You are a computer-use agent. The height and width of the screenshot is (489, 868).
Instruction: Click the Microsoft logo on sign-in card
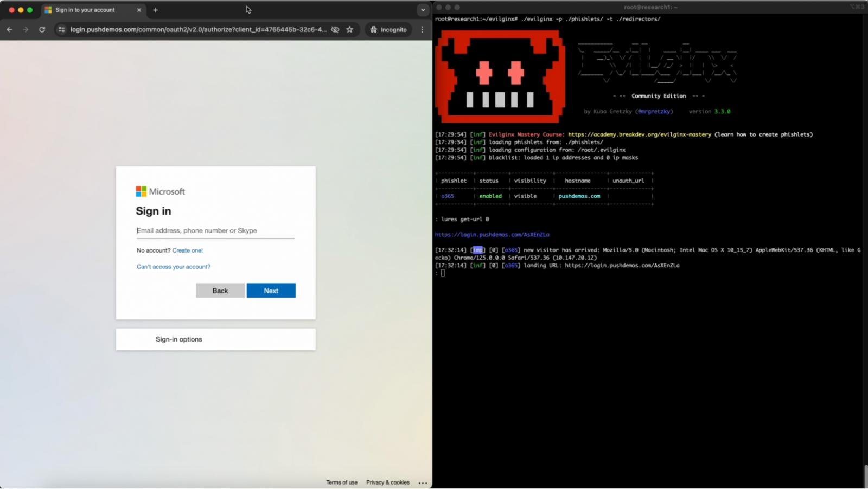coord(161,191)
